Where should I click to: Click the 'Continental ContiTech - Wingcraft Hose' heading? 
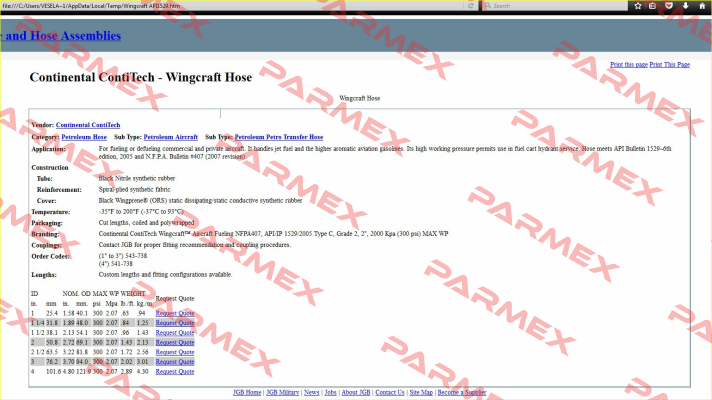tap(141, 77)
